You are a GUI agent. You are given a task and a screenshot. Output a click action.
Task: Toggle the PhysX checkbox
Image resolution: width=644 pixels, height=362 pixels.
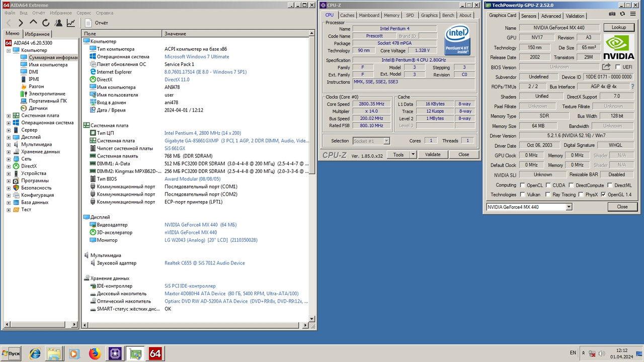(581, 195)
